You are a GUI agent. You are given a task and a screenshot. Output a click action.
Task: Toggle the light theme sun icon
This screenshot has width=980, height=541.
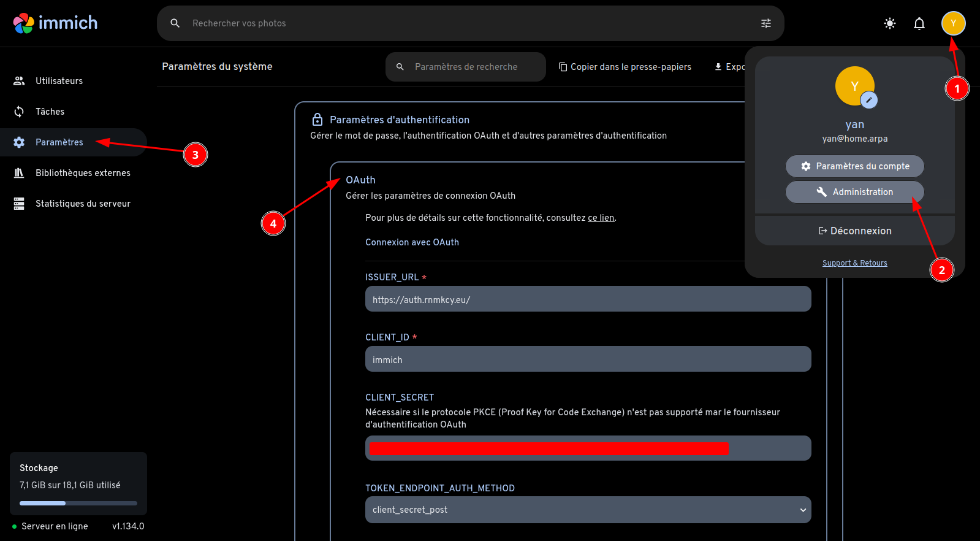(x=889, y=23)
